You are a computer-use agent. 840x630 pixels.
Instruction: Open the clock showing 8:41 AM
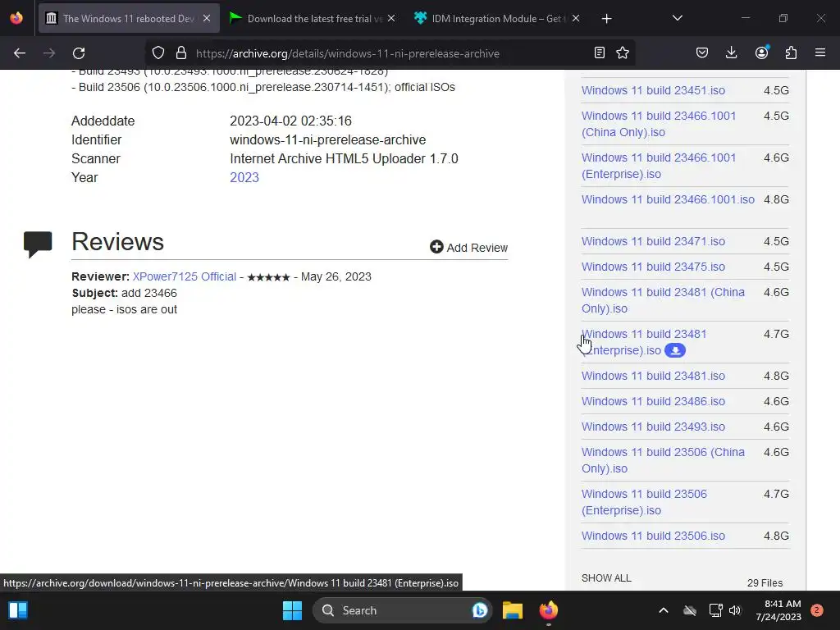(x=778, y=610)
